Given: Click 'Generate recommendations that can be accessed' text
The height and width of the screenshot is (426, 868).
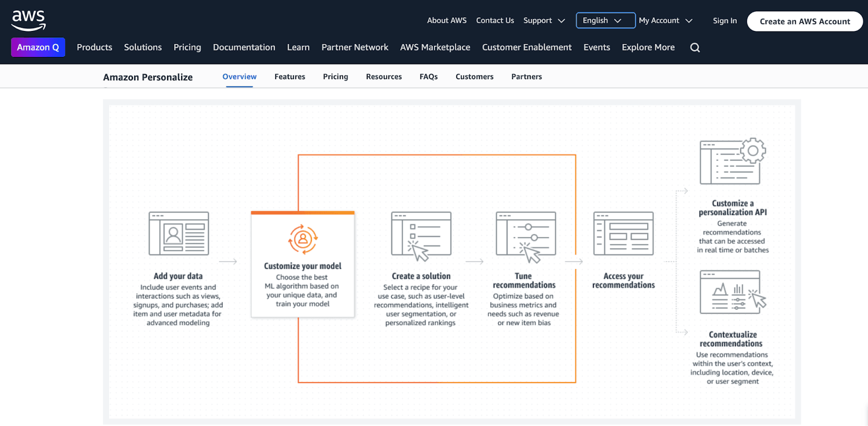Looking at the screenshot, I should (732, 237).
